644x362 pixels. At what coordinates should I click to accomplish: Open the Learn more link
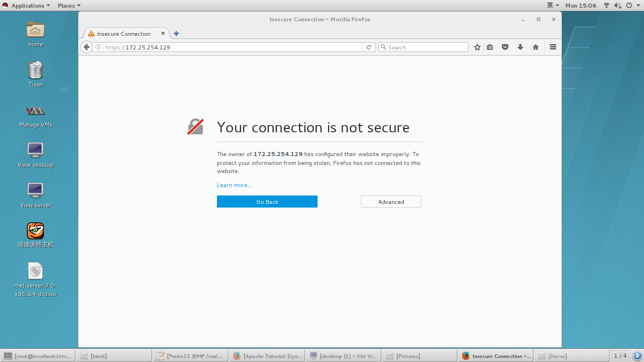coord(234,185)
